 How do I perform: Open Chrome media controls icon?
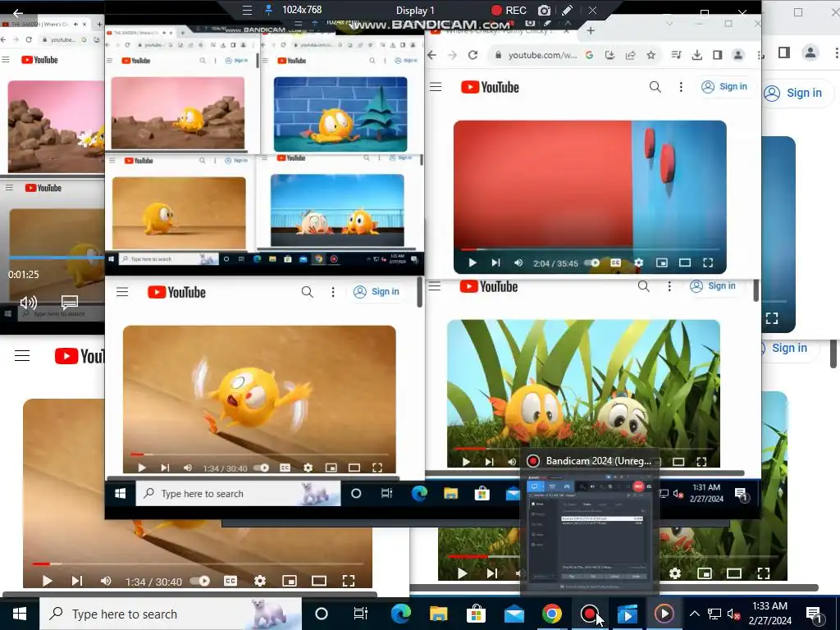(676, 55)
